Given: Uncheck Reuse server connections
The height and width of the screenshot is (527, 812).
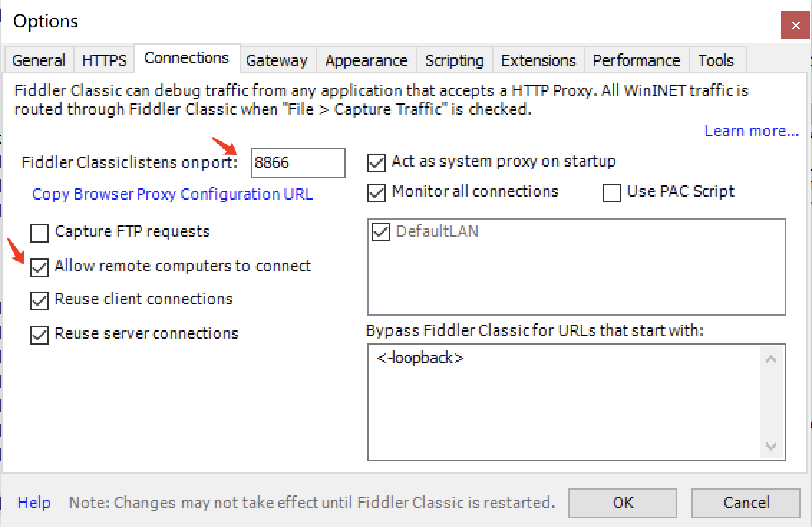Looking at the screenshot, I should click(39, 335).
